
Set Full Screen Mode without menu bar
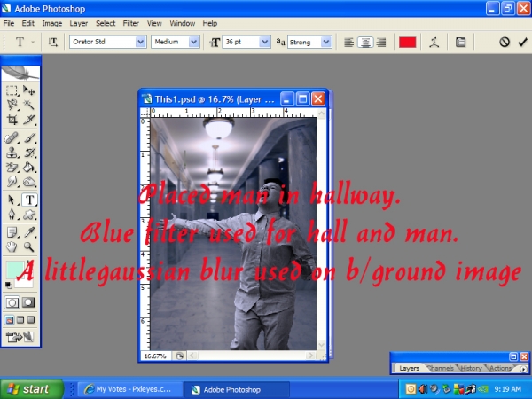tap(31, 319)
